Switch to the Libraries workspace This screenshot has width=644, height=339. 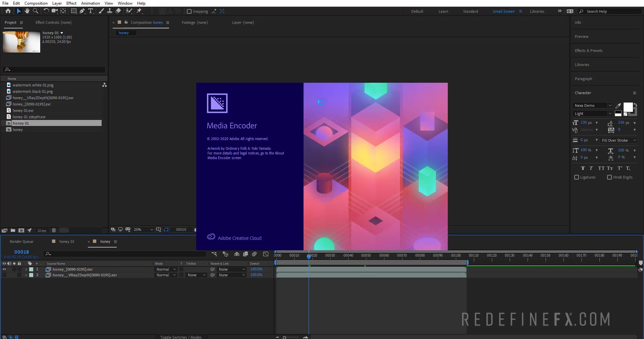point(537,11)
